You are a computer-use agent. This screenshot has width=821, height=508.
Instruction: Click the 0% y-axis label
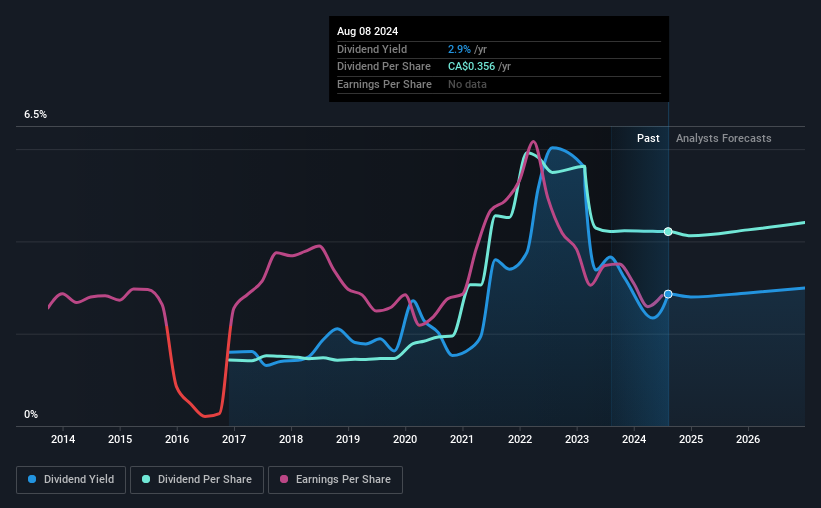tap(31, 414)
